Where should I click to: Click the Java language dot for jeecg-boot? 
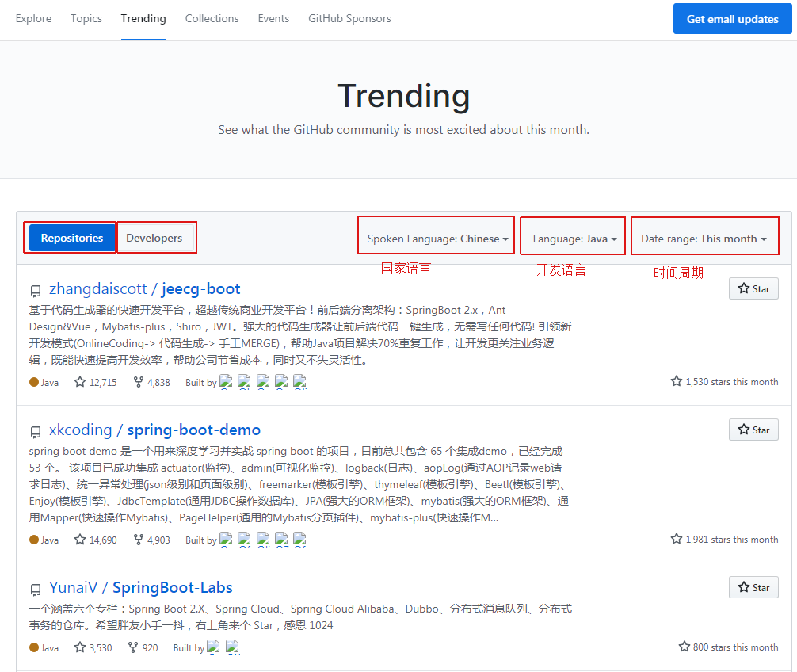pos(34,382)
